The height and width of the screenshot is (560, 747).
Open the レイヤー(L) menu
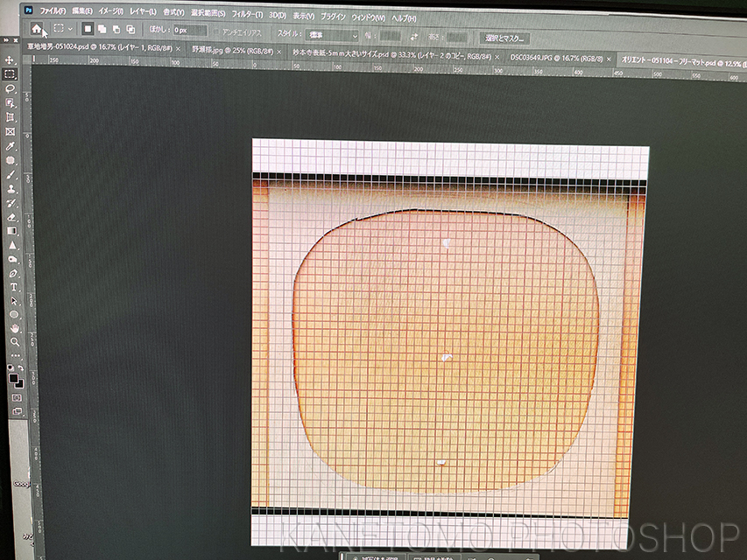(143, 12)
